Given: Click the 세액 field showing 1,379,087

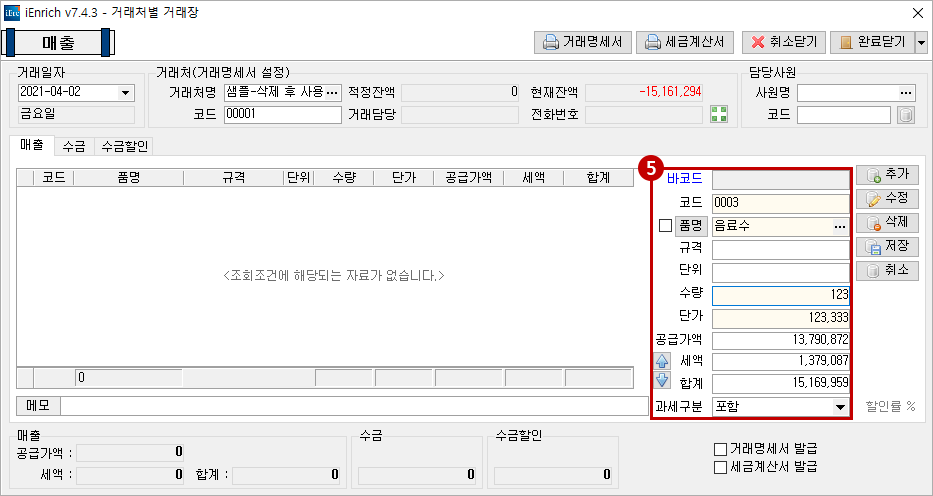Looking at the screenshot, I should point(781,362).
